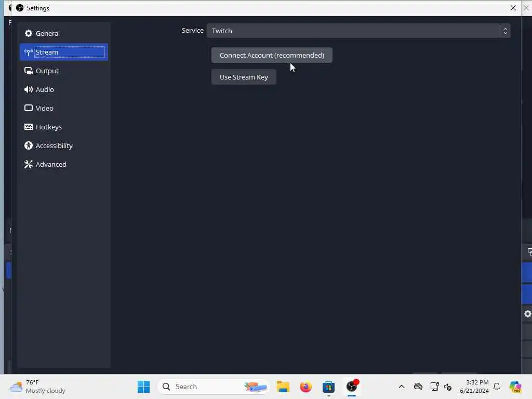Go to the Audio settings section

tap(64, 89)
